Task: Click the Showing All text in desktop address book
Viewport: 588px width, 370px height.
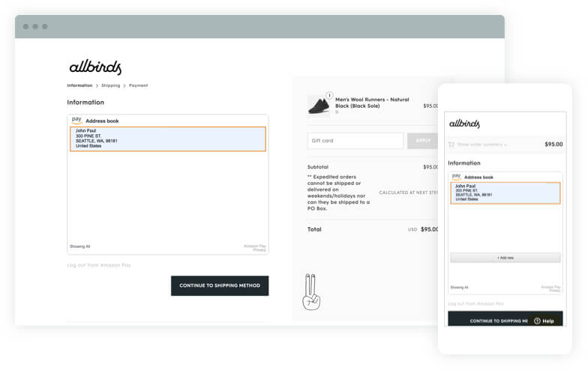Action: (79, 246)
